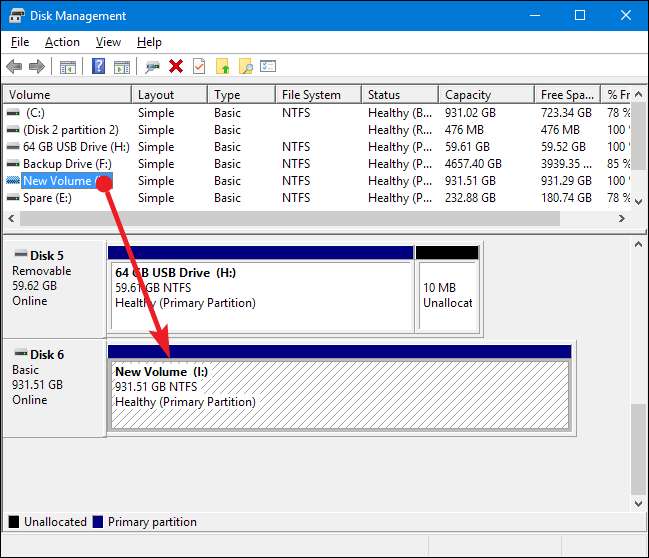Click the Disk 6 Basic label panel
The height and width of the screenshot is (558, 649).
pyautogui.click(x=54, y=388)
